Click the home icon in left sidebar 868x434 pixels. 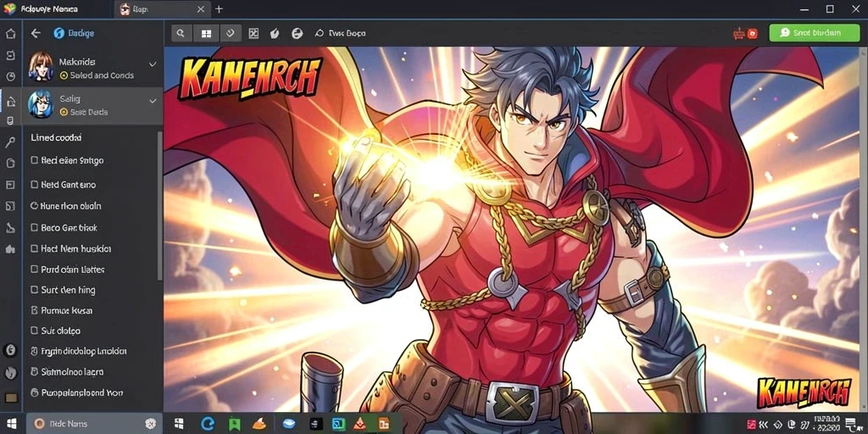(10, 34)
